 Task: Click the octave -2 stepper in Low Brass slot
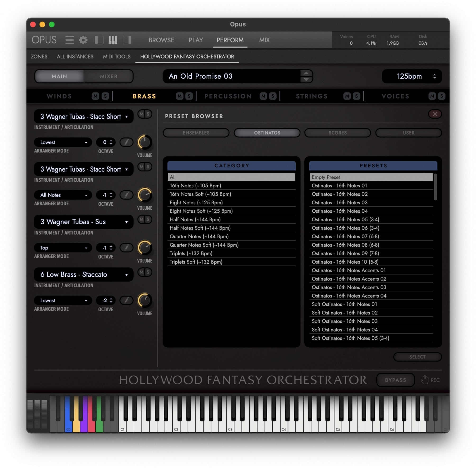[111, 300]
